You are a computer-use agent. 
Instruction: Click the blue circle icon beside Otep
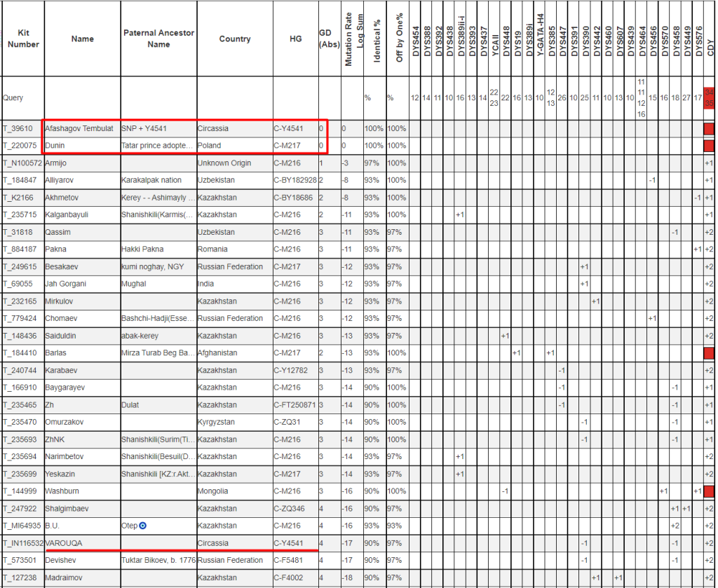pos(144,525)
